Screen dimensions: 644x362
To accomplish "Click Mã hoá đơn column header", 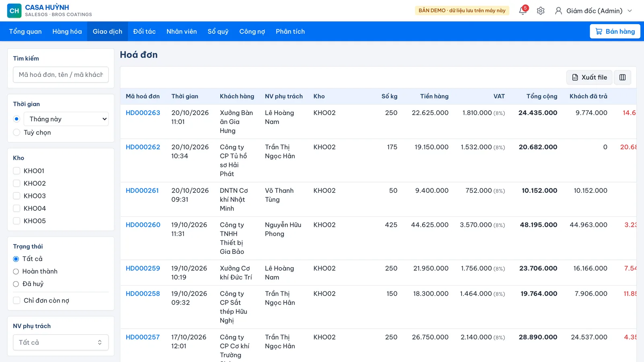I will 142,97.
